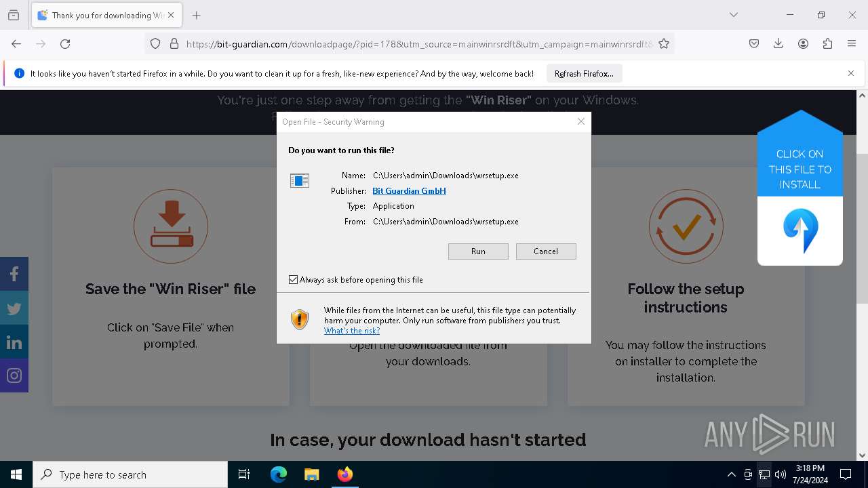868x488 pixels.
Task: Open Bit Guardian GmbH publisher link
Action: [x=409, y=191]
